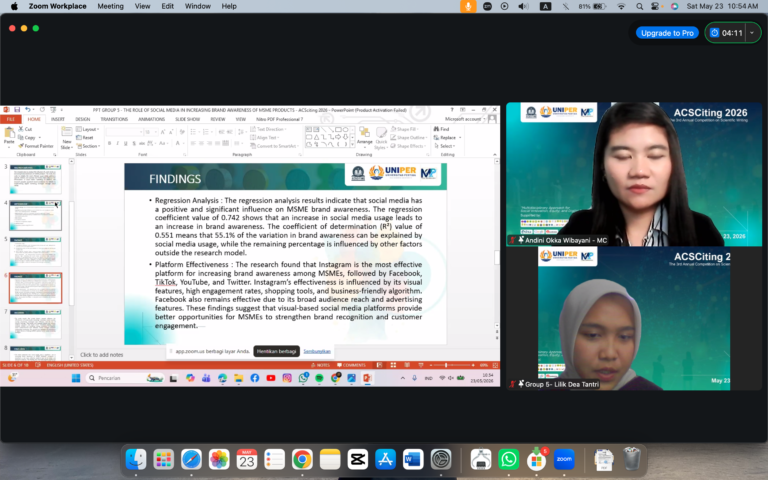Click the volume icon in menu bar
Image resolution: width=768 pixels, height=480 pixels.
tap(523, 6)
